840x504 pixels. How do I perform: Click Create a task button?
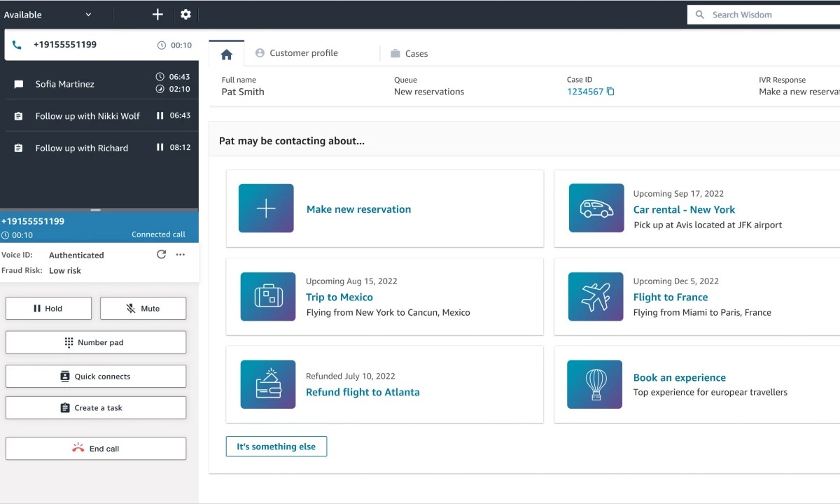[x=96, y=408]
